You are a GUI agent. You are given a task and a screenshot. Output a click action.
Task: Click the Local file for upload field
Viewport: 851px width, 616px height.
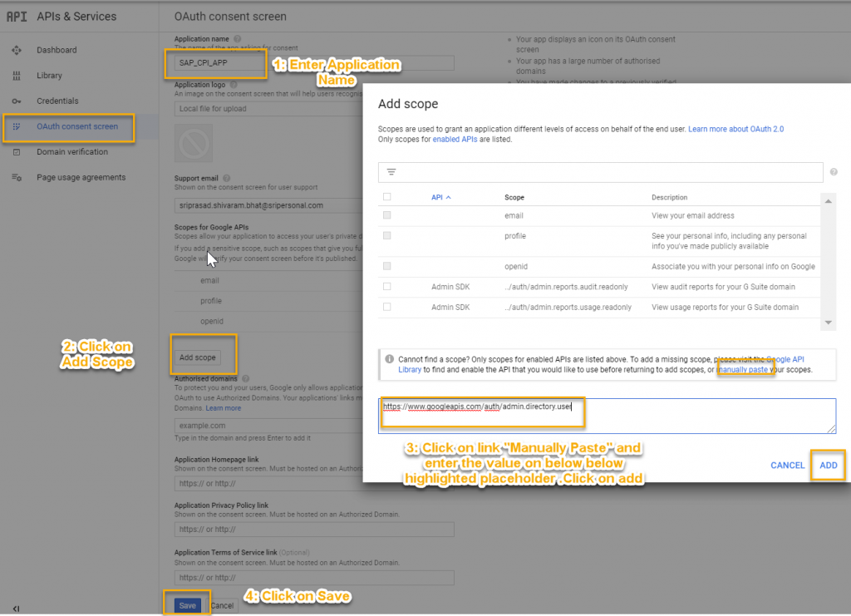268,109
